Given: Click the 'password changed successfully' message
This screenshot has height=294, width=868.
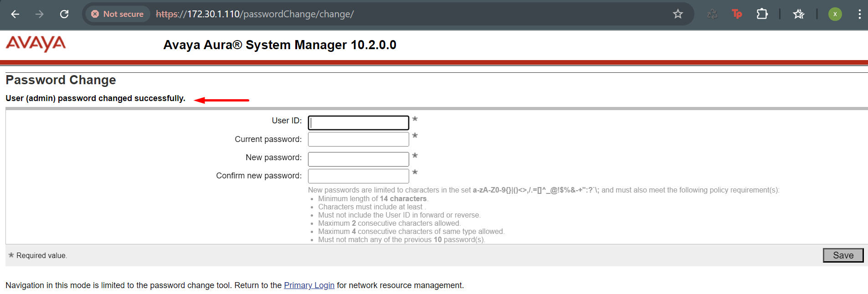Looking at the screenshot, I should click(95, 98).
